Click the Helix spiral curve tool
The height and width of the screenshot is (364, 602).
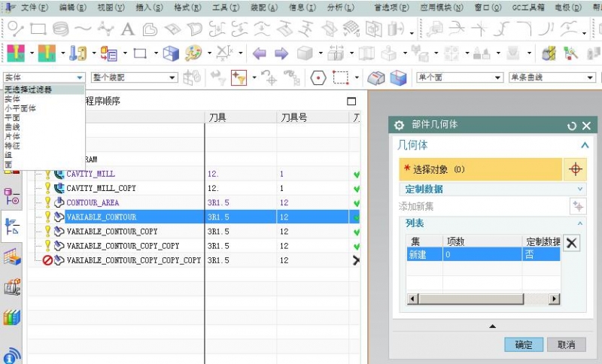click(x=60, y=29)
